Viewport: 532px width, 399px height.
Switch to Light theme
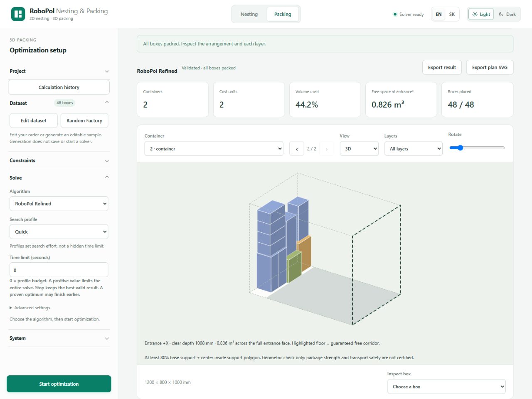481,14
